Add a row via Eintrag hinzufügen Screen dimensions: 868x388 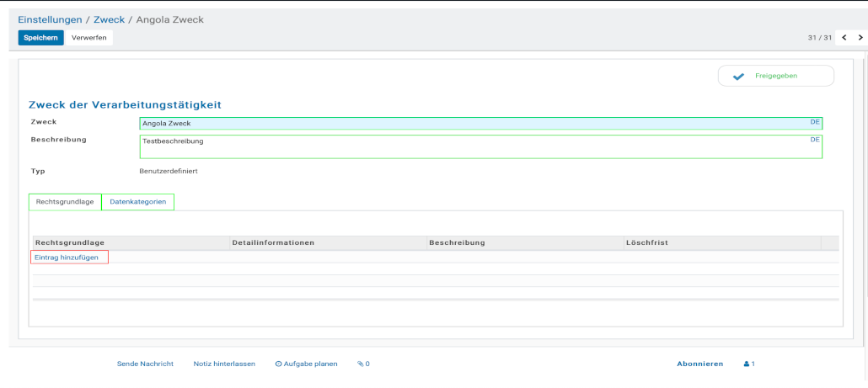coord(68,257)
